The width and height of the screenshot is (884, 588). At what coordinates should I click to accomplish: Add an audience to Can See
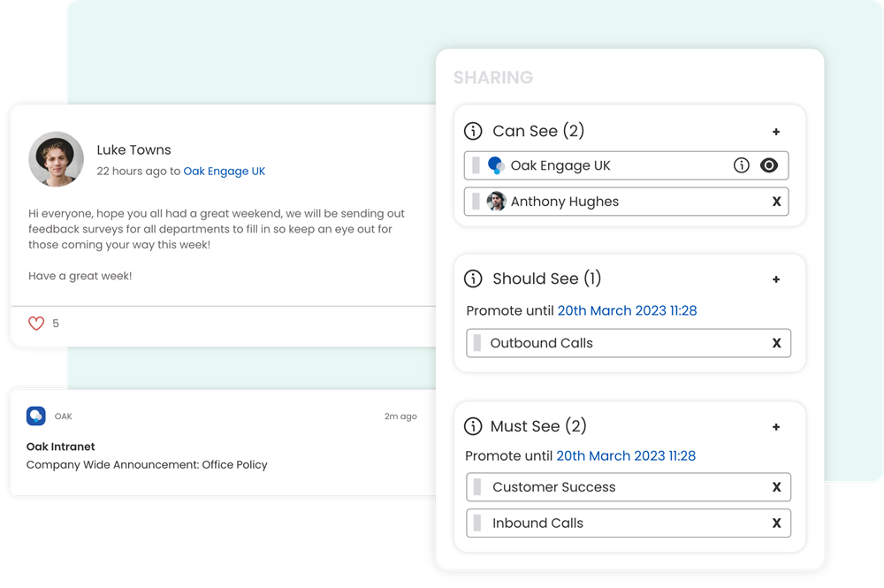coord(776,131)
